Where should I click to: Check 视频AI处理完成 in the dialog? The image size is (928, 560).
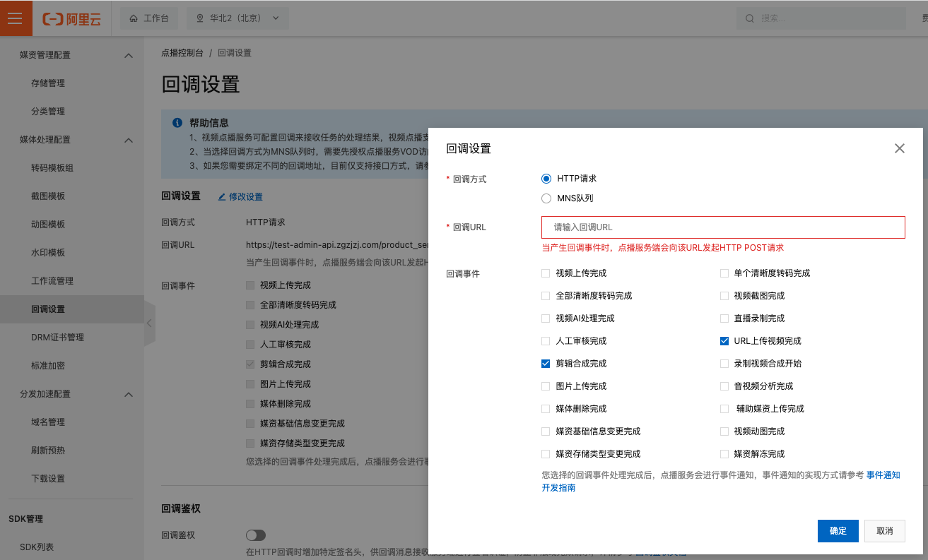pos(545,318)
